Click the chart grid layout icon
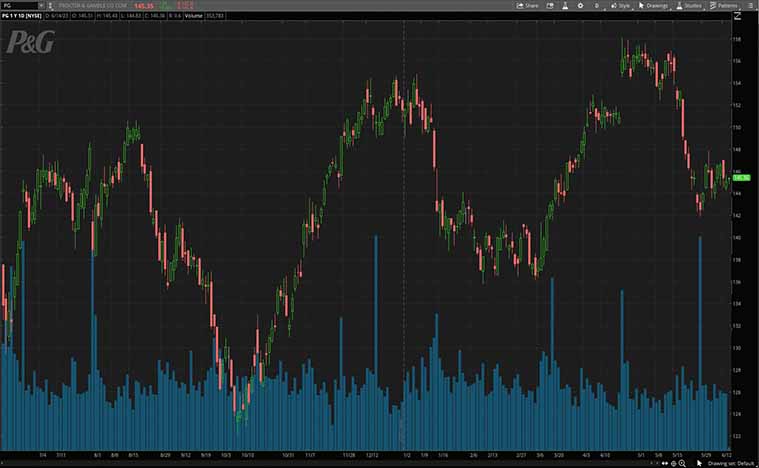 550,6
